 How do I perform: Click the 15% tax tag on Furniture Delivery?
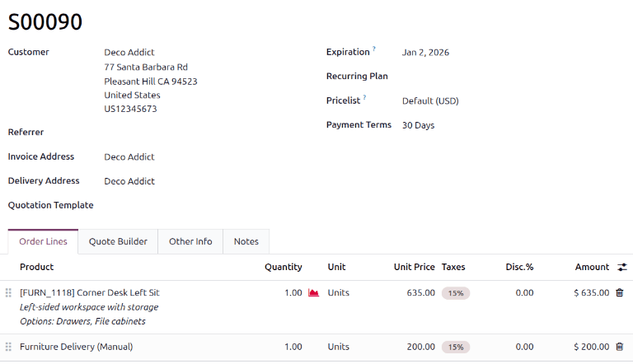pos(456,347)
